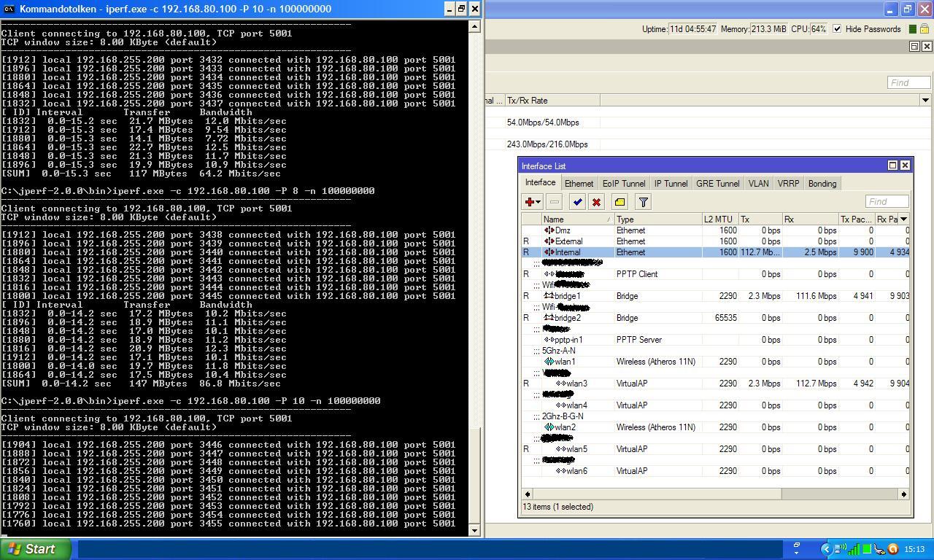Viewport: 934px width, 560px height.
Task: Click inside the Find input field
Action: (x=887, y=201)
